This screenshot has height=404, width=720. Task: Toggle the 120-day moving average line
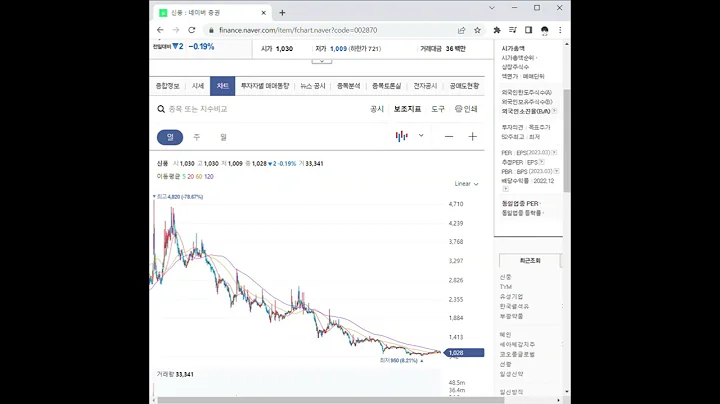209,177
